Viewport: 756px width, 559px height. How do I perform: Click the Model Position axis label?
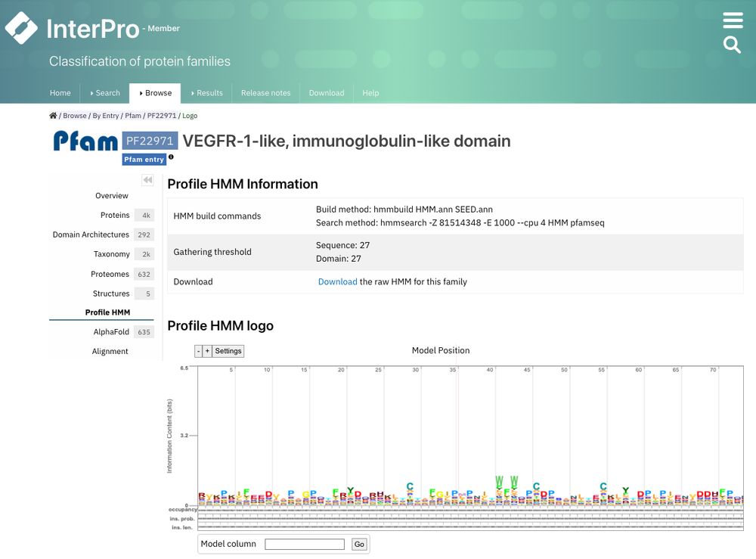click(x=441, y=351)
